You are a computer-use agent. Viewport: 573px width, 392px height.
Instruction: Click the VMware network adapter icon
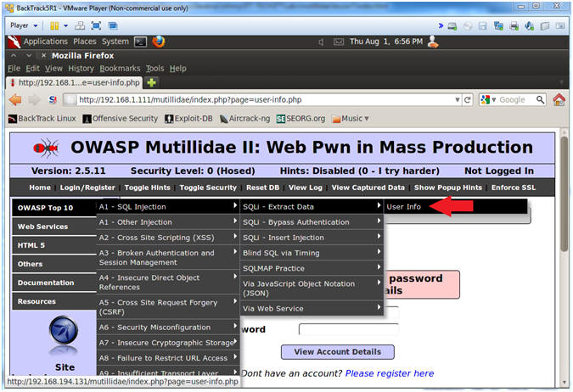(498, 26)
